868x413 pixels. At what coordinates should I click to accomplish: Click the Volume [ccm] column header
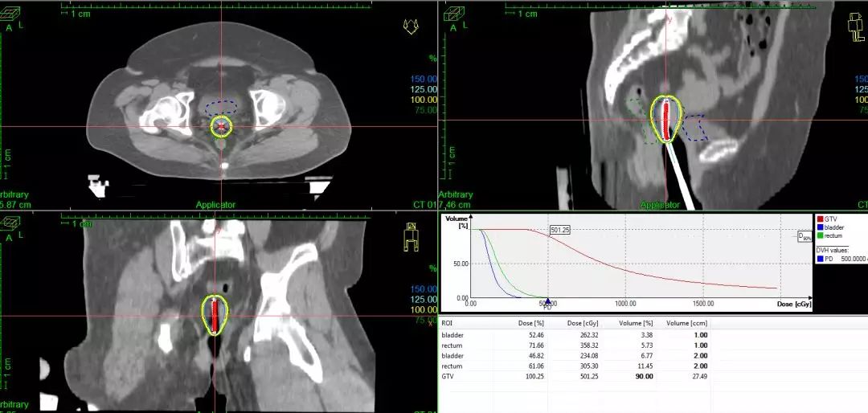point(687,323)
